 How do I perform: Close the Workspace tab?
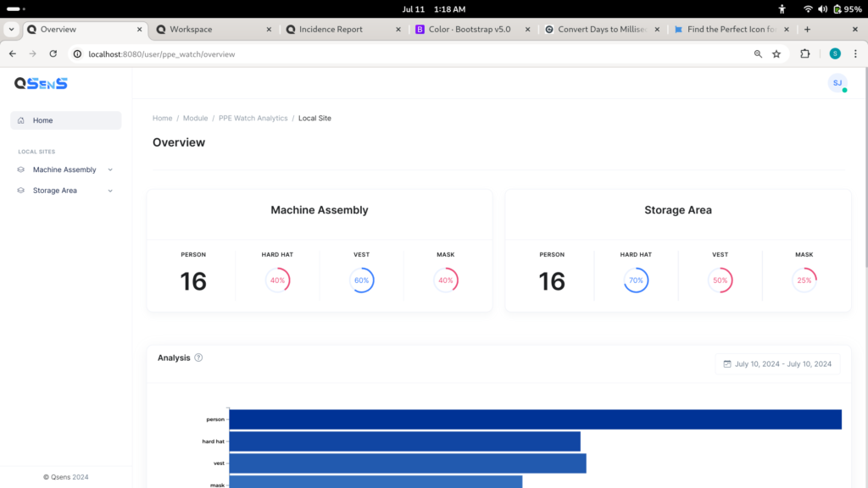269,30
